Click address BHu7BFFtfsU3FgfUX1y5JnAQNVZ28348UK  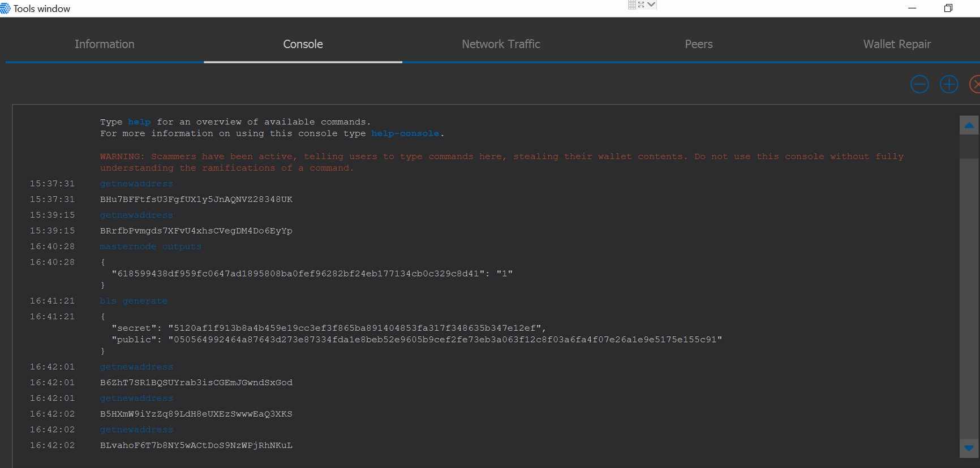pyautogui.click(x=196, y=200)
